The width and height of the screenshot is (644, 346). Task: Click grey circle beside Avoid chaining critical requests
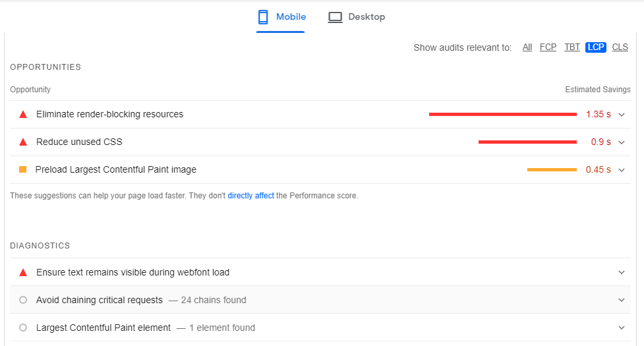(x=23, y=300)
